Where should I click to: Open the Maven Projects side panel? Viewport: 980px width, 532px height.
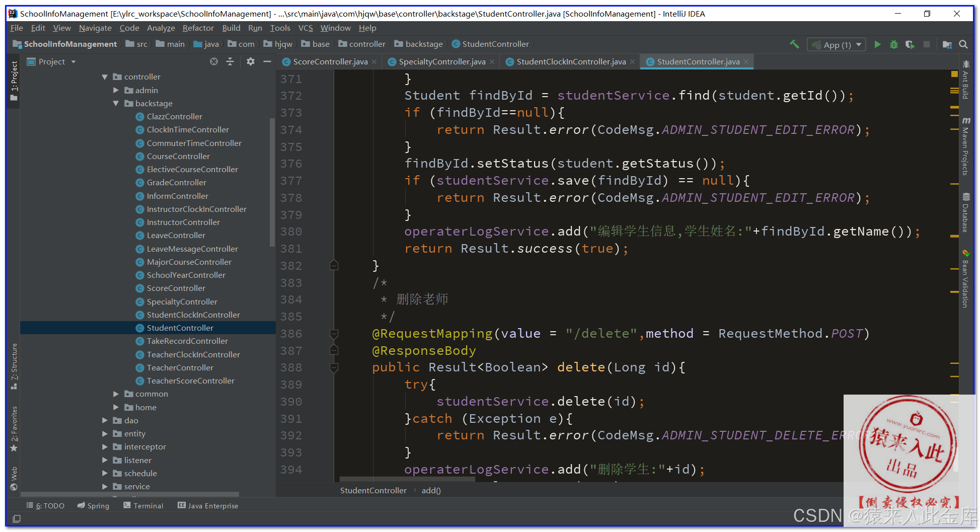[966, 146]
